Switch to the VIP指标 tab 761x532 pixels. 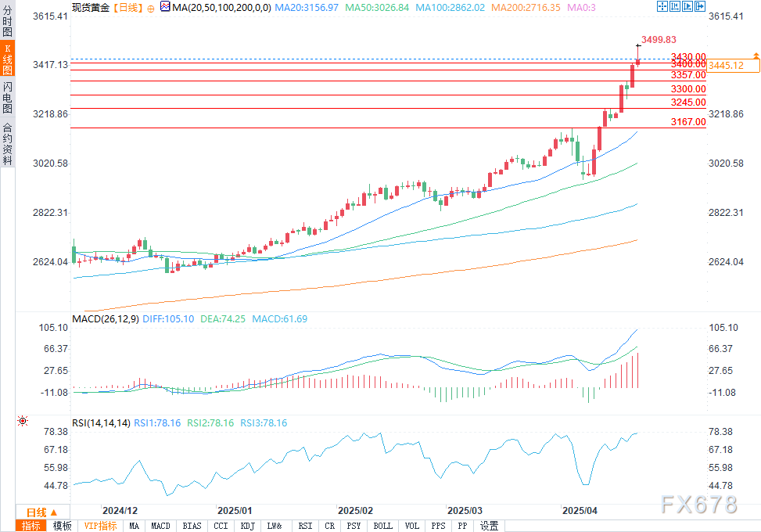(x=100, y=526)
